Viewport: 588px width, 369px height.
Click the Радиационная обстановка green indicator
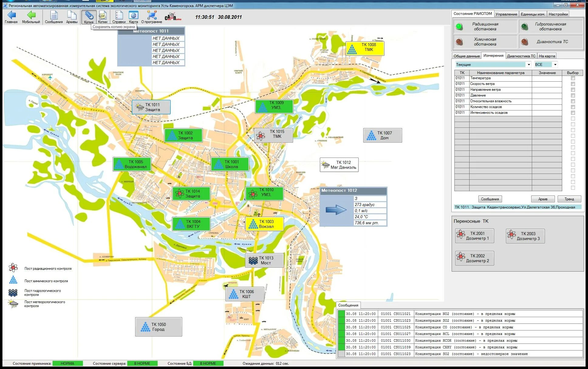point(459,27)
